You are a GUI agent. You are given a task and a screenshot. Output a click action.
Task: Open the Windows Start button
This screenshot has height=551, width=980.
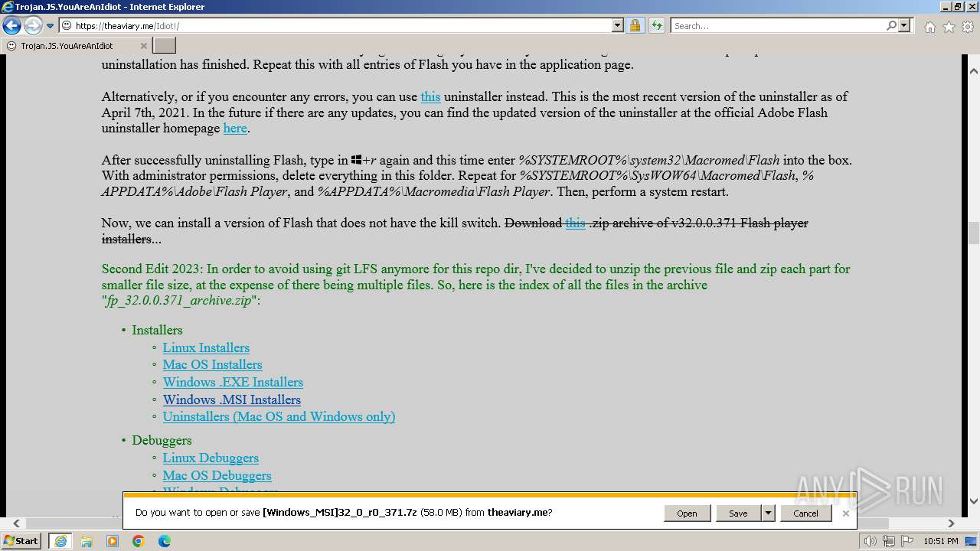tap(21, 540)
